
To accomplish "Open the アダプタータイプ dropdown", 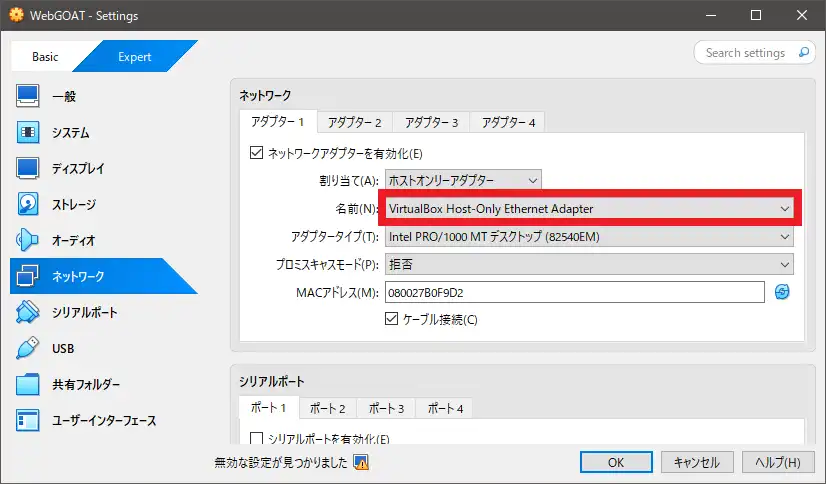I will tap(589, 236).
